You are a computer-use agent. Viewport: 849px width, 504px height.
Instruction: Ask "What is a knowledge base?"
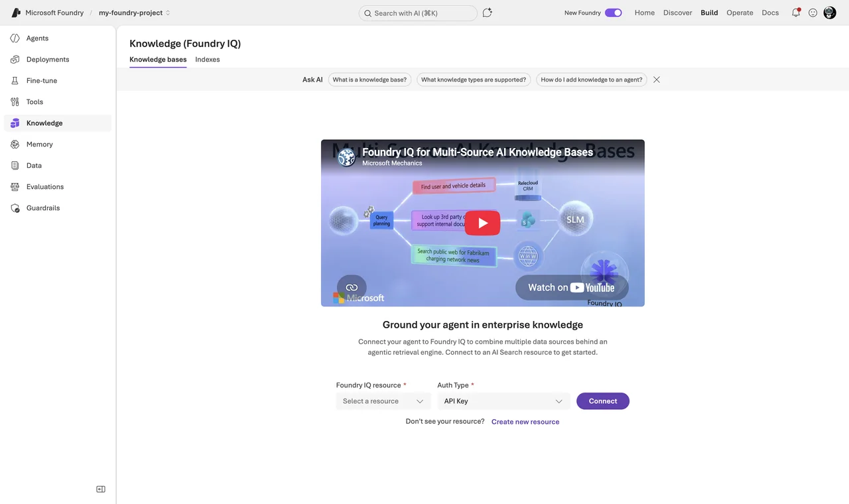tap(369, 80)
